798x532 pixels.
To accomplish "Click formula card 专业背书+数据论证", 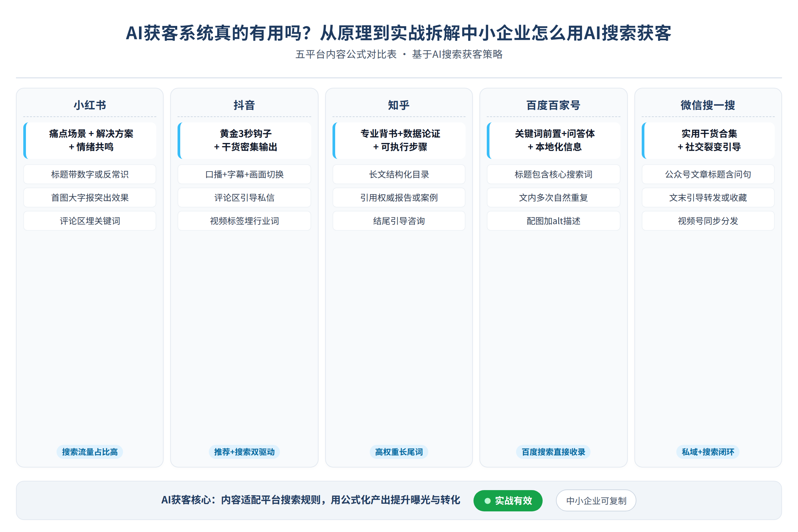I will click(x=399, y=140).
